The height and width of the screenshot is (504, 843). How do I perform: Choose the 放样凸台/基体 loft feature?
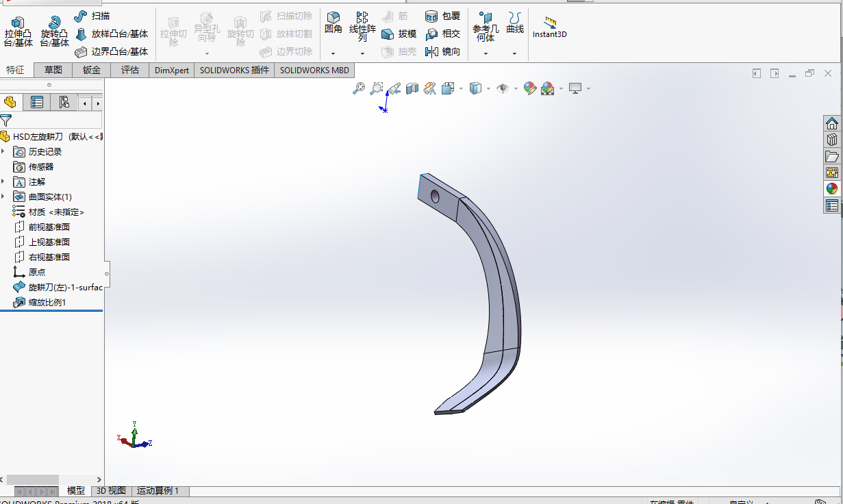[x=111, y=34]
